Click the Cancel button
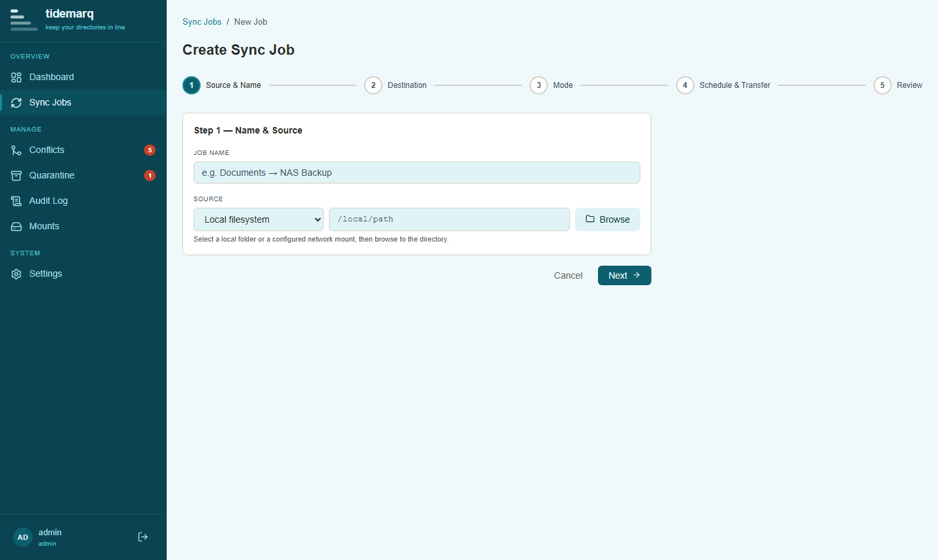Image resolution: width=938 pixels, height=560 pixels. coord(568,275)
